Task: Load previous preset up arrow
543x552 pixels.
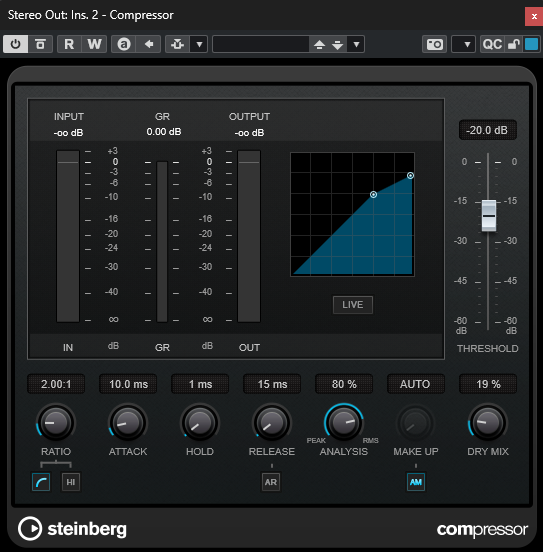Action: click(x=319, y=44)
